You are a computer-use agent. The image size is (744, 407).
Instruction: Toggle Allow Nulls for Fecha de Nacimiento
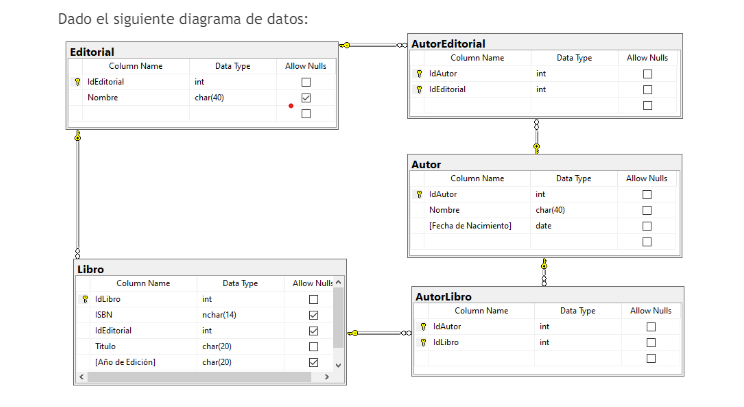coord(647,226)
